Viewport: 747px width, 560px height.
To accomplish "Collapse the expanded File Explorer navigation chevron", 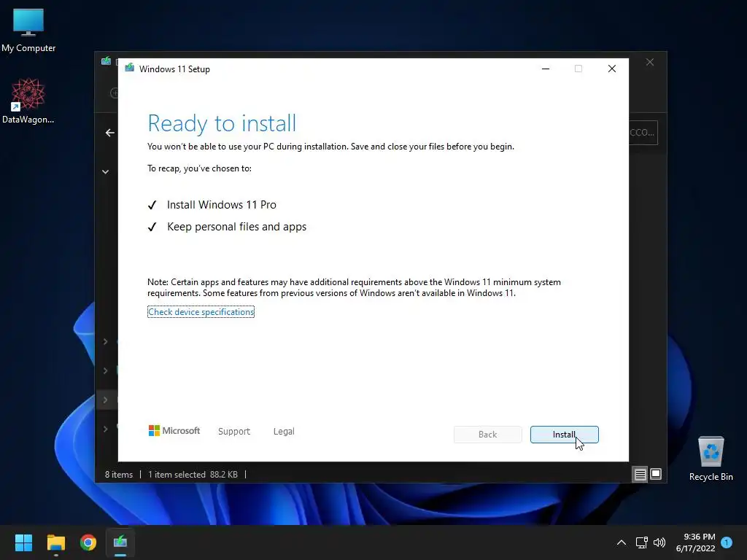I will (105, 171).
